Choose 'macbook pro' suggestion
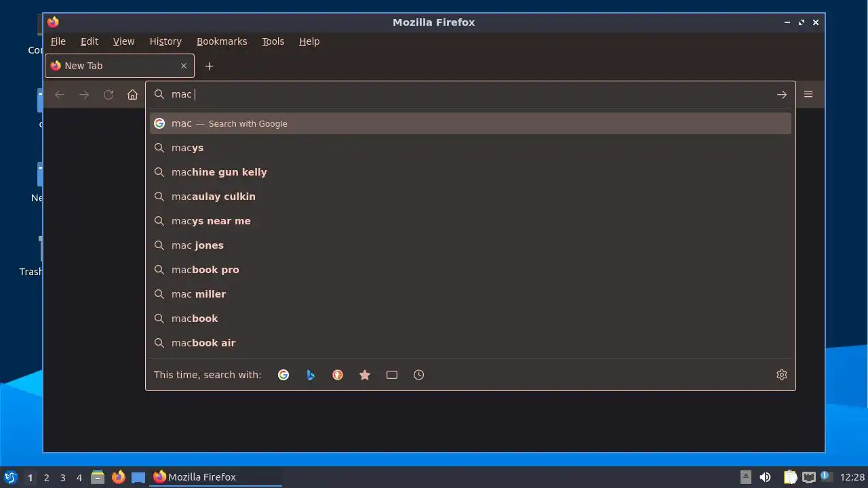This screenshot has height=488, width=868. coord(471,270)
